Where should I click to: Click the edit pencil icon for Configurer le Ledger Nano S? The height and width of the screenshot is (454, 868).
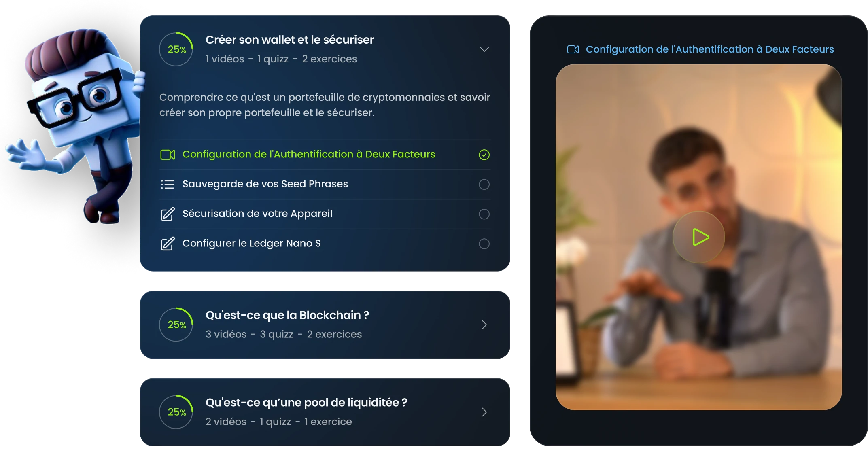(x=168, y=244)
